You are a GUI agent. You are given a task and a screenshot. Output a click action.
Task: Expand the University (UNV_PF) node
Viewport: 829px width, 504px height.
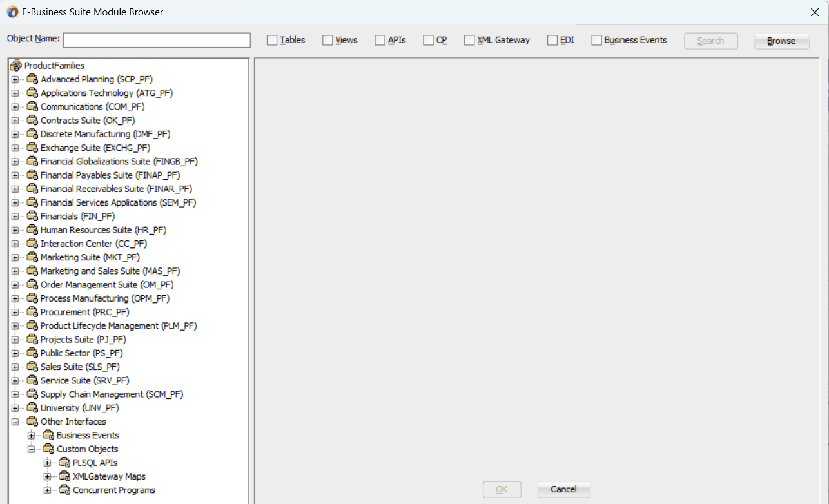[x=15, y=408]
